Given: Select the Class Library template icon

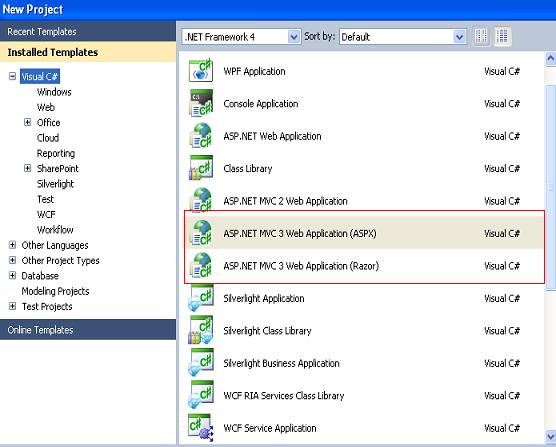Looking at the screenshot, I should 201,168.
